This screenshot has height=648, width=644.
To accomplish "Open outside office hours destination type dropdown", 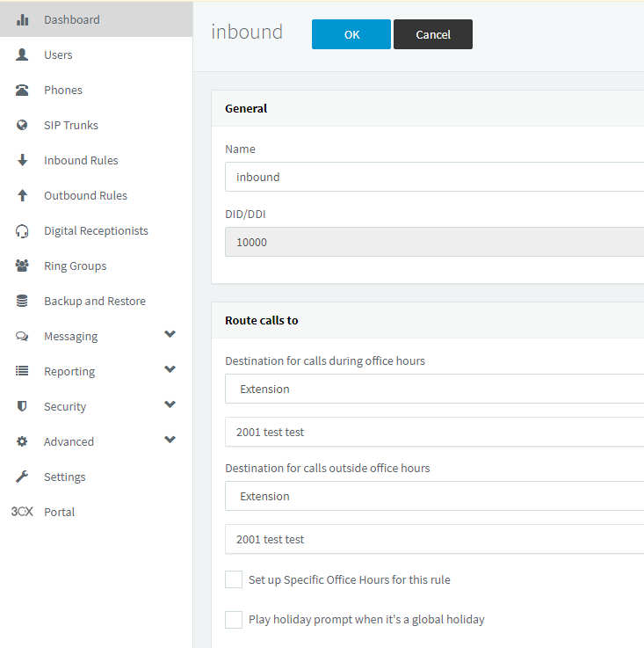I will coord(435,496).
